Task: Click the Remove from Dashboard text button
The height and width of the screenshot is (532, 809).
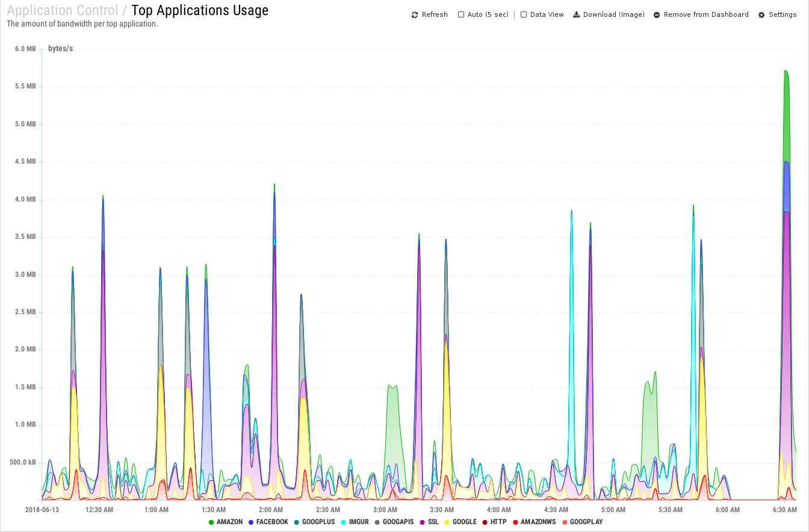Action: pos(706,15)
